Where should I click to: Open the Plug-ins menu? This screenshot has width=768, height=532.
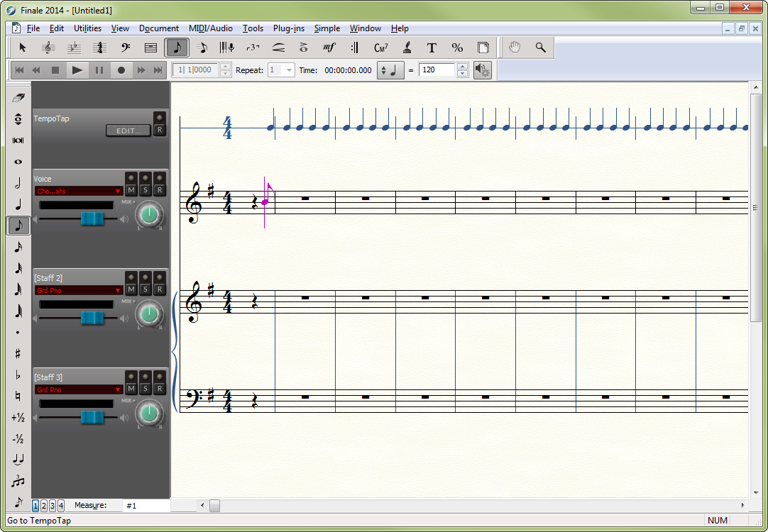288,28
